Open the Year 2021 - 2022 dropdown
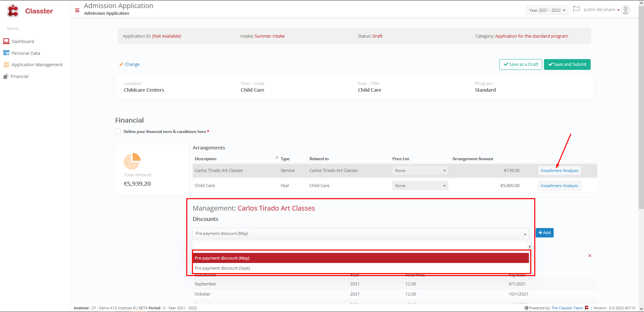Image resolution: width=644 pixels, height=312 pixels. tap(547, 10)
